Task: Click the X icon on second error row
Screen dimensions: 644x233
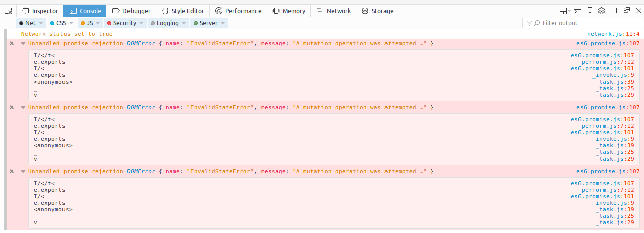Action: (12, 108)
